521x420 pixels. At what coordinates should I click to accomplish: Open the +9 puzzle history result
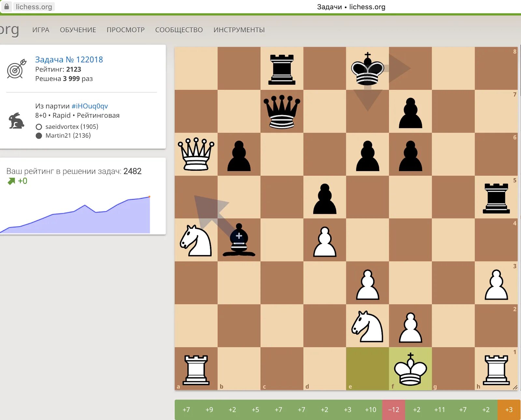[209, 410]
